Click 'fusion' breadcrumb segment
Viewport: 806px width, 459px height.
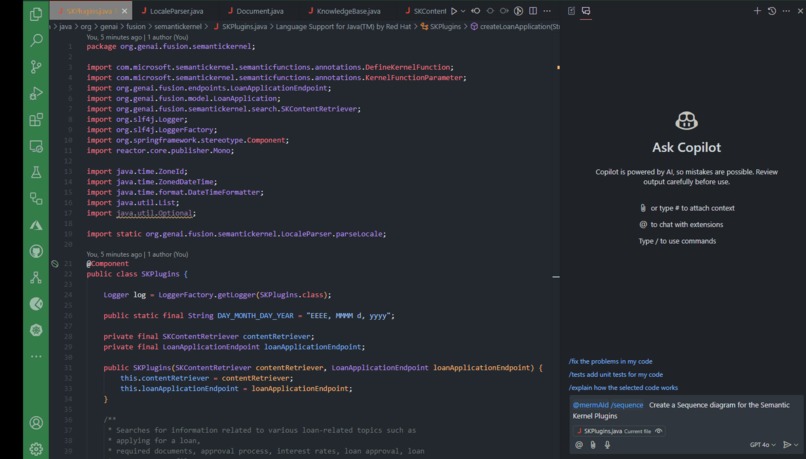136,27
